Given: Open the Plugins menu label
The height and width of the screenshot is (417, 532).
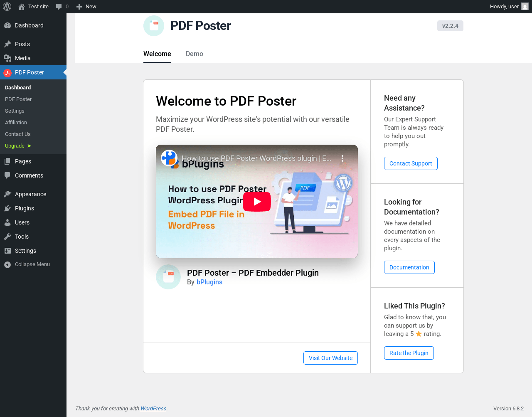Looking at the screenshot, I should click(x=25, y=208).
